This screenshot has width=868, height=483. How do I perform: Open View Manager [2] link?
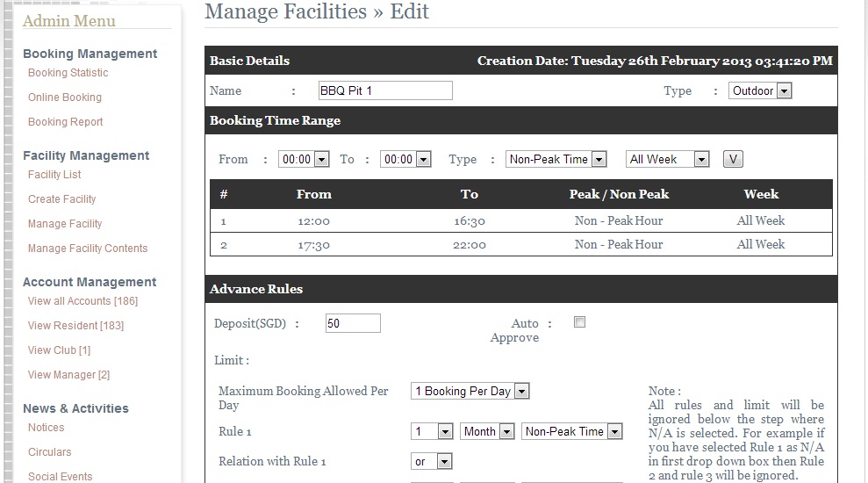pos(68,374)
